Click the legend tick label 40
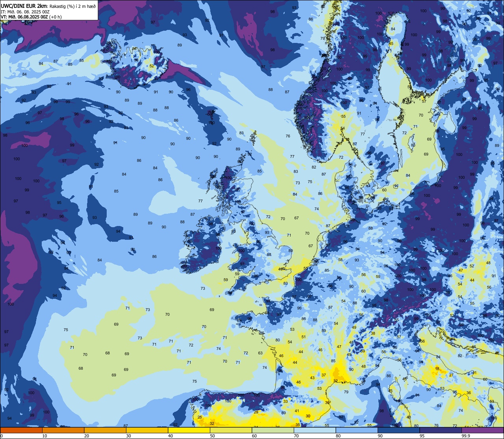504x439 pixels. click(170, 436)
